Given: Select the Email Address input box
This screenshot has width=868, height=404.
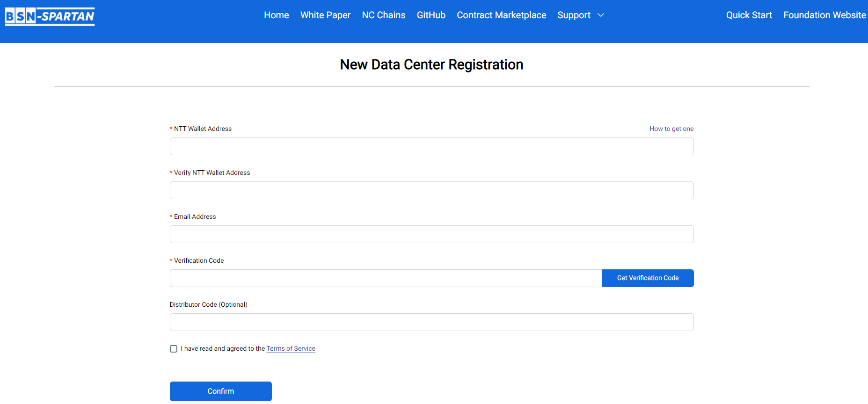Looking at the screenshot, I should pos(431,234).
